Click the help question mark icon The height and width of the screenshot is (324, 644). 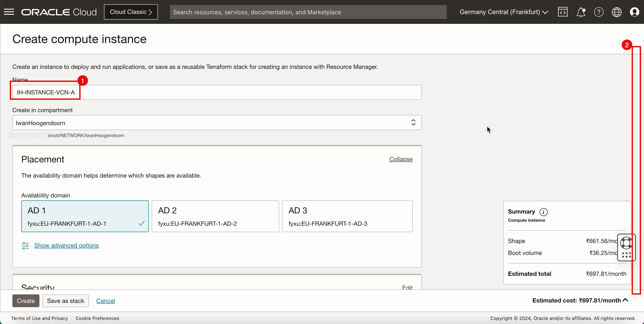click(x=599, y=12)
